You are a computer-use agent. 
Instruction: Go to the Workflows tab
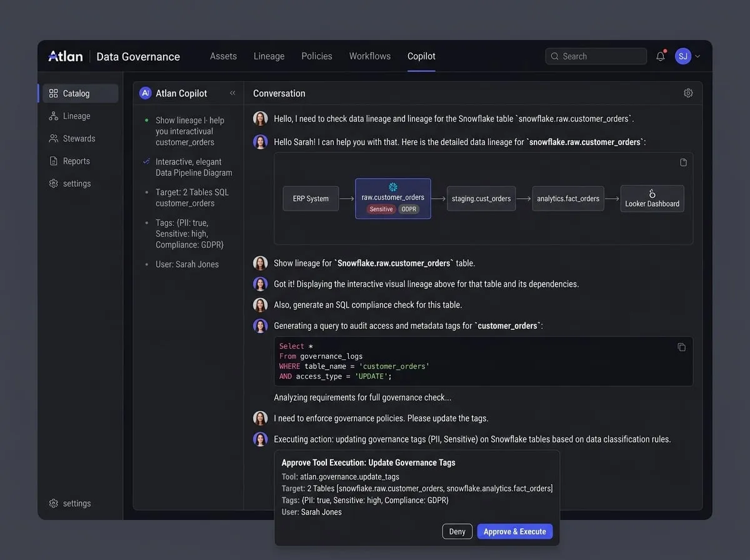click(370, 56)
